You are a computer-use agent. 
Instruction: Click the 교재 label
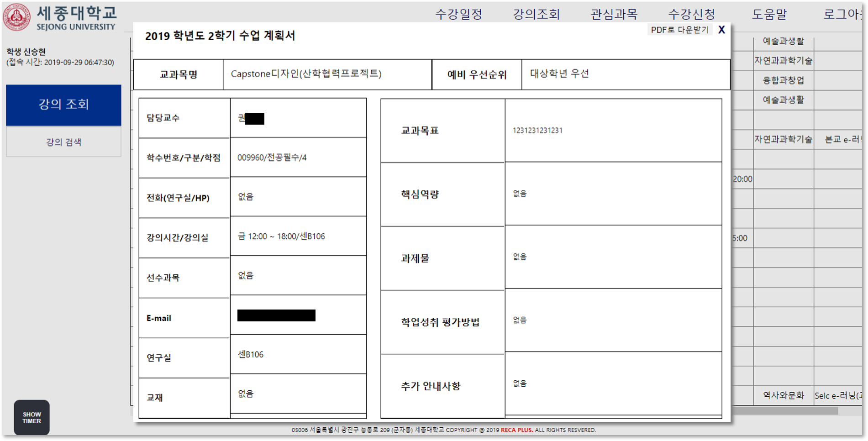155,398
